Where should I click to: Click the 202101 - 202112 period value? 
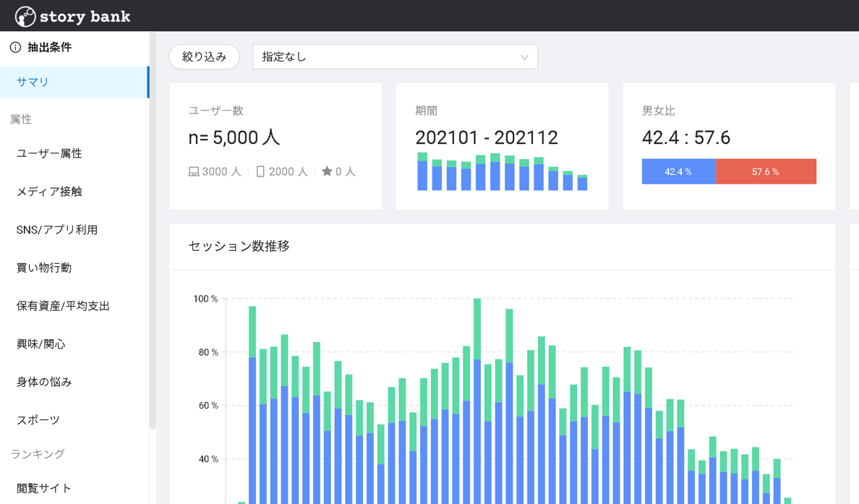(x=487, y=137)
